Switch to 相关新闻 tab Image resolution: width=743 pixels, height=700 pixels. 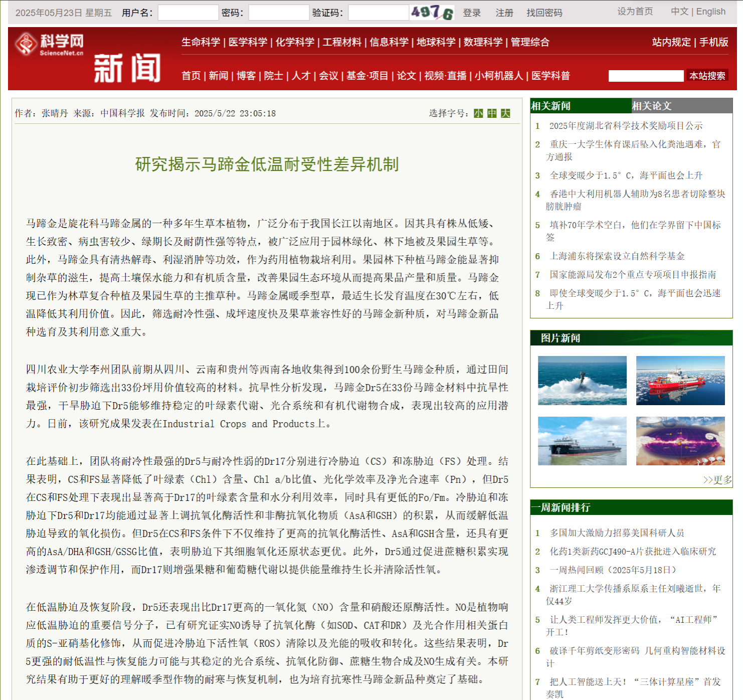pos(581,106)
